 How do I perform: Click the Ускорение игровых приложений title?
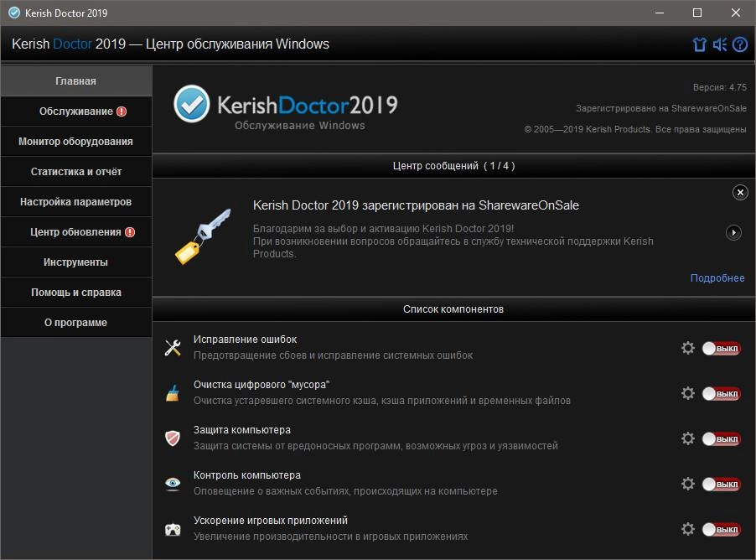pos(271,521)
